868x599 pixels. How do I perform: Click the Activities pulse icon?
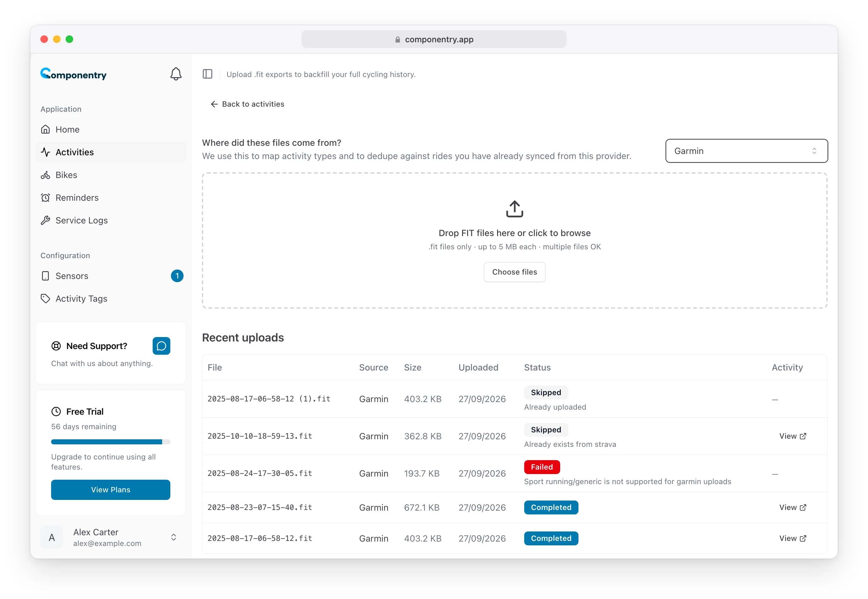click(45, 152)
